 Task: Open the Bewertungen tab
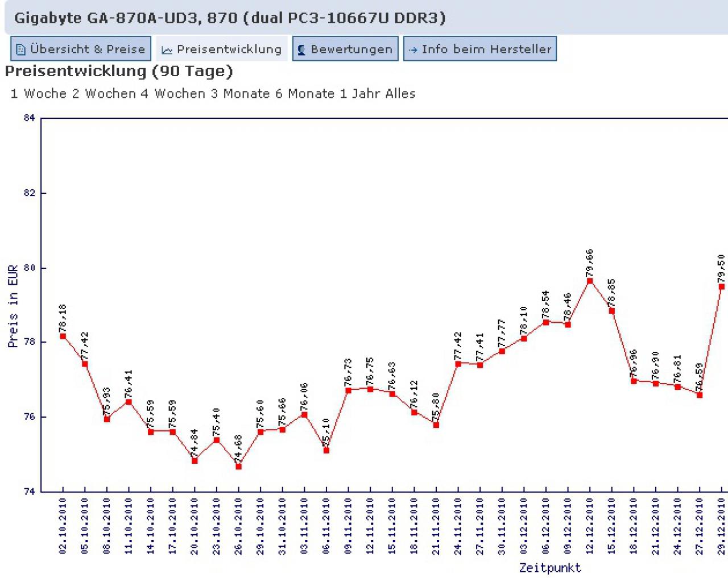[x=345, y=49]
